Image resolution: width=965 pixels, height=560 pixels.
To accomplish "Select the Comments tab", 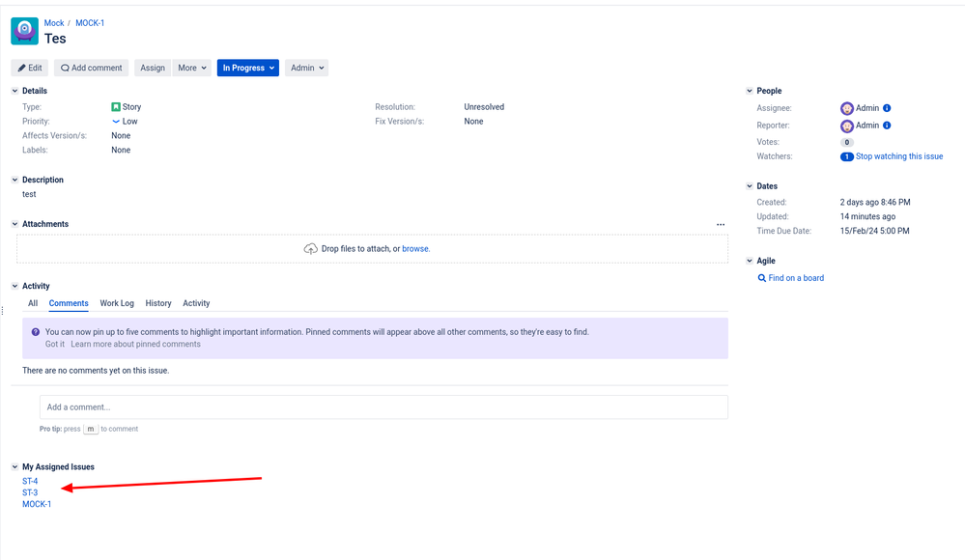I will pos(69,303).
